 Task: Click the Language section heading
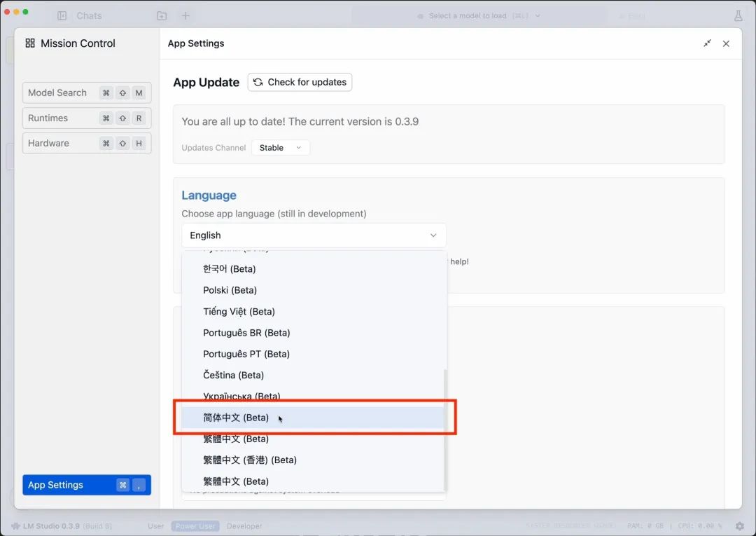pos(209,195)
